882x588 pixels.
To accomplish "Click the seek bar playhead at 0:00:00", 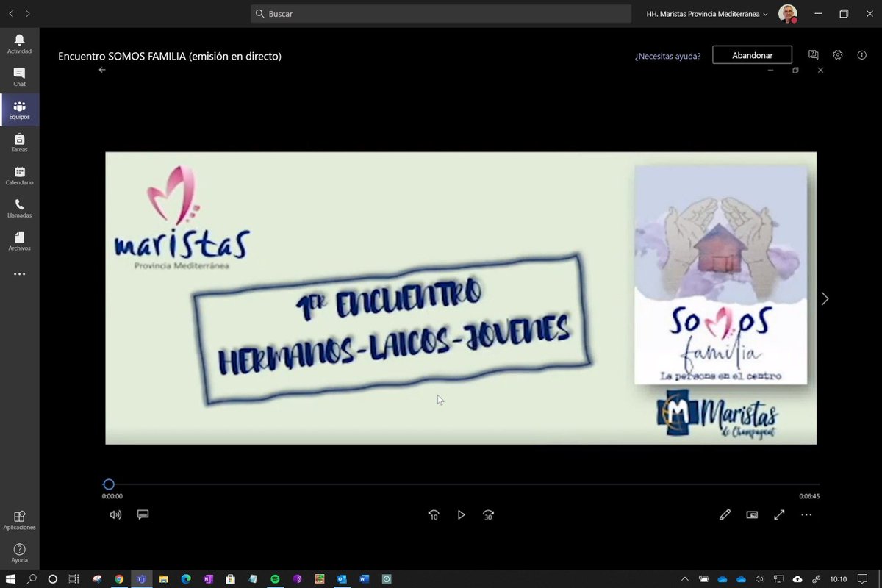I will click(x=109, y=484).
